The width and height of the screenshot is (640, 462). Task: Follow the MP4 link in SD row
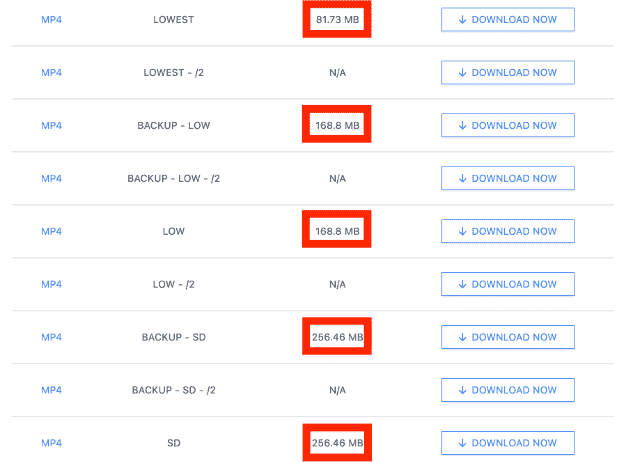pos(51,443)
